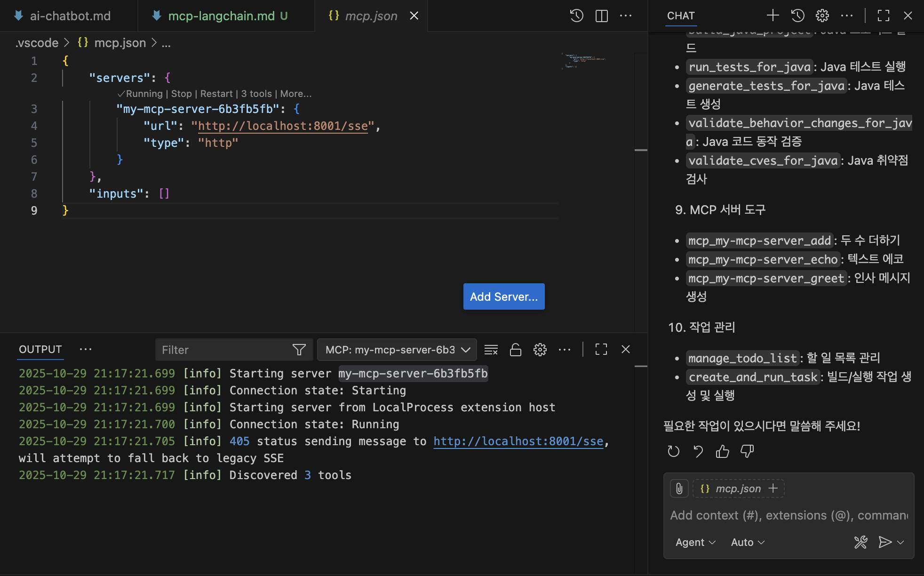Toggle auto-scroll lock in the Output panel
This screenshot has width=924, height=576.
point(515,350)
